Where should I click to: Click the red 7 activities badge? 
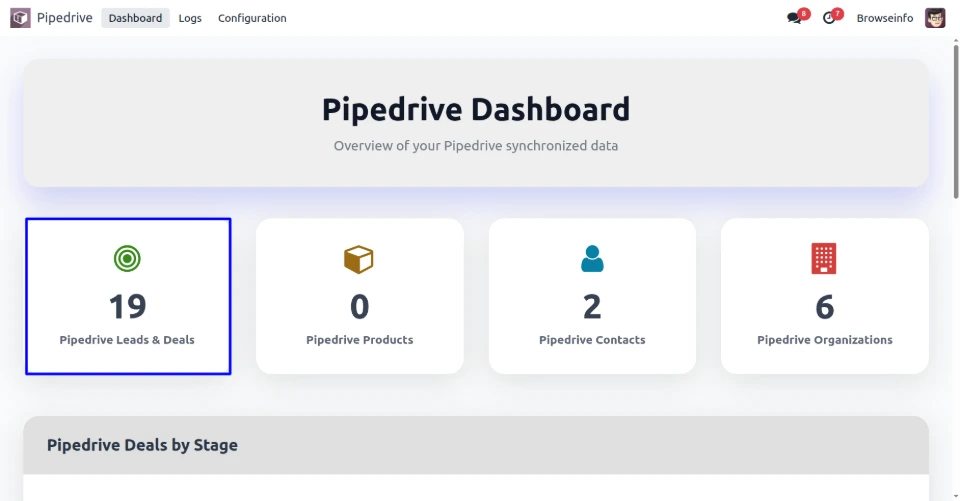tap(838, 13)
